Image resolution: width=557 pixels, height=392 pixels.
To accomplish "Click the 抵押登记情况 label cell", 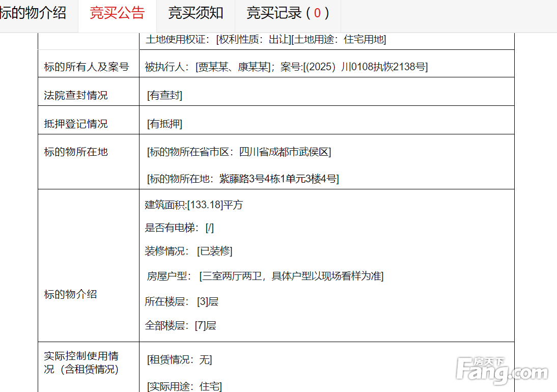I will pos(76,124).
